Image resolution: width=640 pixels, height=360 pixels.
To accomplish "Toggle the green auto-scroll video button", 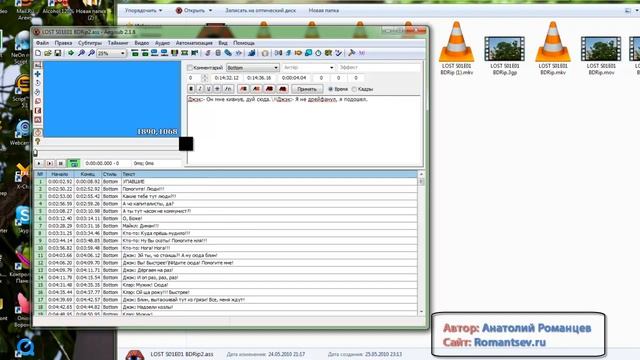I will (x=73, y=163).
